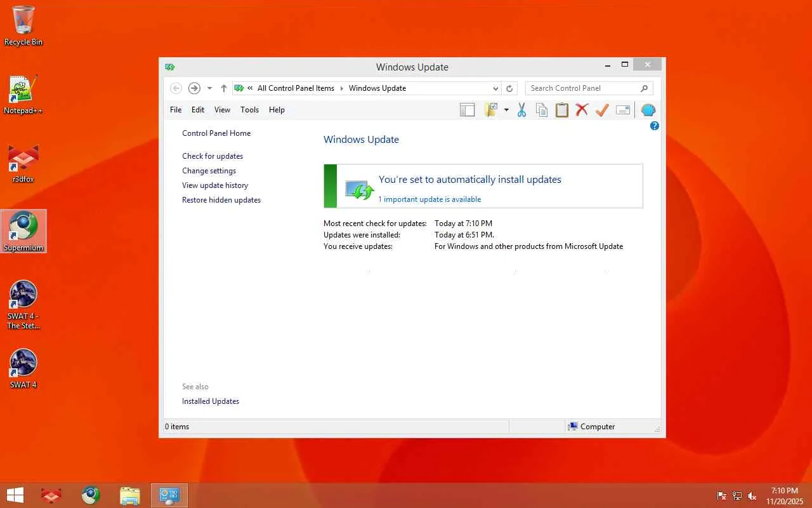This screenshot has height=508, width=812.
Task: Click the folder options toolbar icon
Action: click(490, 110)
